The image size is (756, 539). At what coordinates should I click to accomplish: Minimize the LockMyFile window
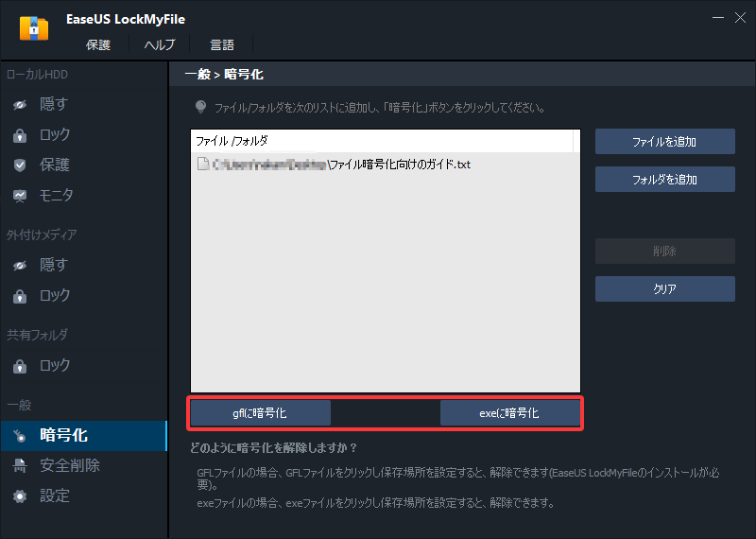(x=718, y=18)
